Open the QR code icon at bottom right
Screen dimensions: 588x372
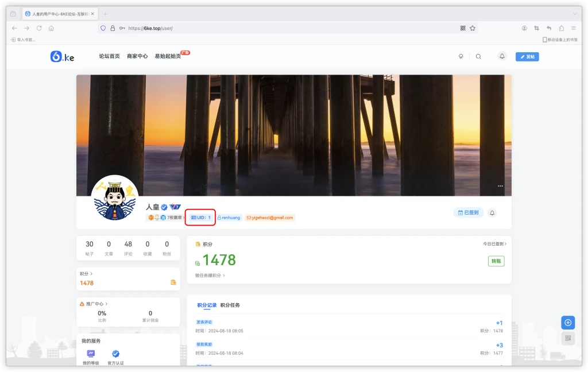pyautogui.click(x=567, y=338)
